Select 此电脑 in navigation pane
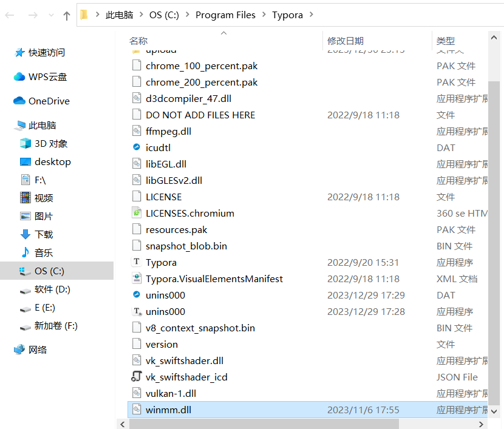 pyautogui.click(x=35, y=125)
